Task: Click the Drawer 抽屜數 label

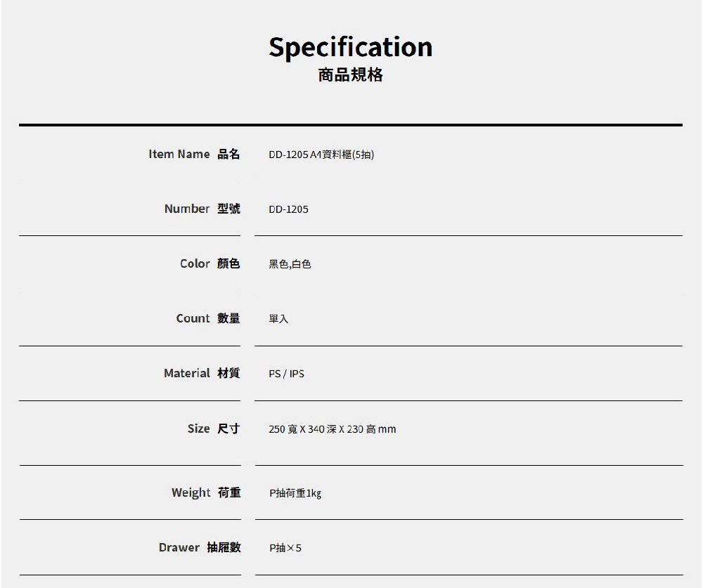Action: 199,547
